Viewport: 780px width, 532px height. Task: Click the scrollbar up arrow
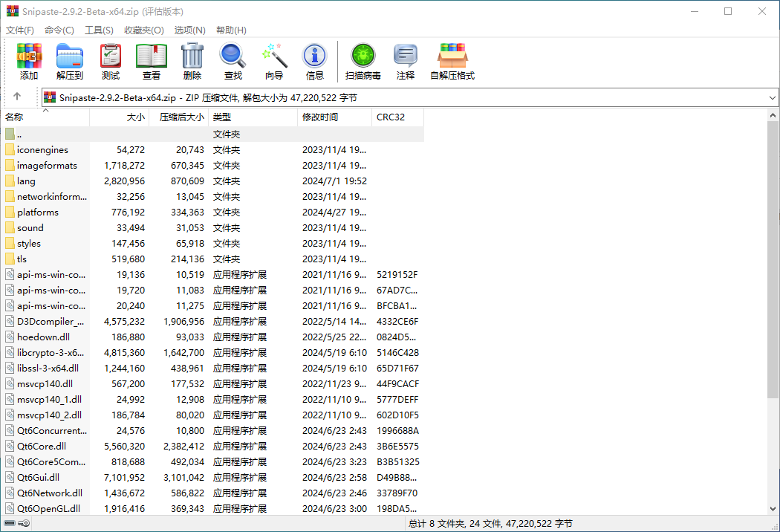click(x=773, y=115)
